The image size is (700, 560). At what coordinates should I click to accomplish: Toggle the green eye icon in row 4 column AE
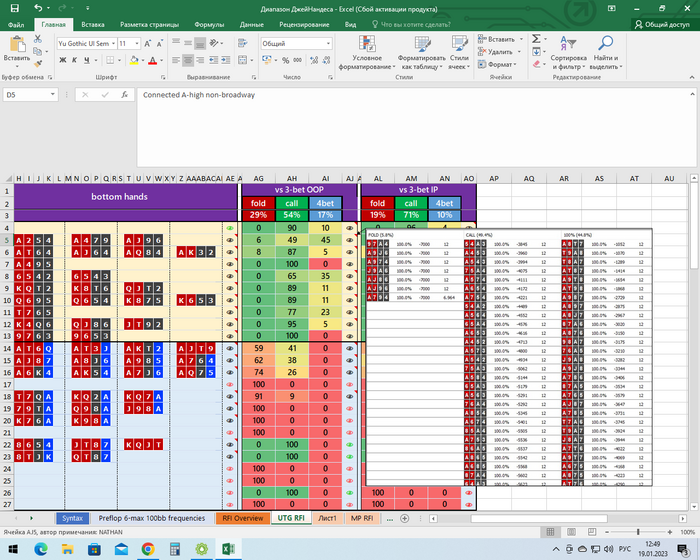coord(230,228)
